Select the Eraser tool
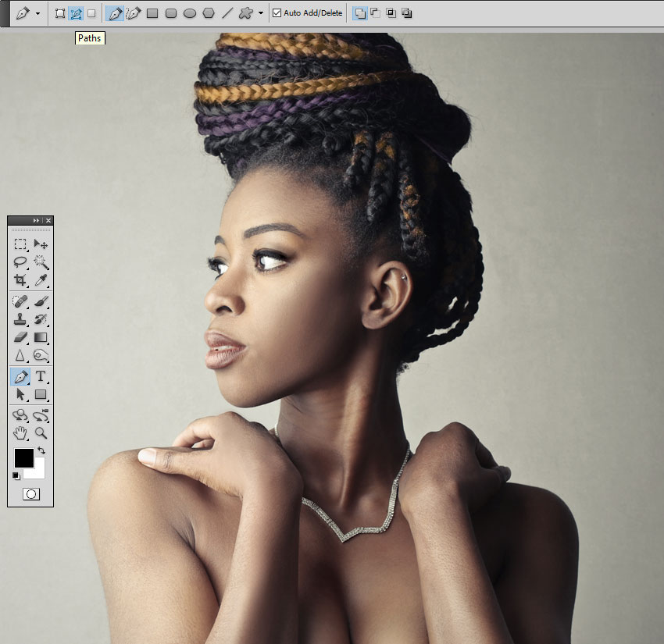Screen dimensions: 664x644 20,337
